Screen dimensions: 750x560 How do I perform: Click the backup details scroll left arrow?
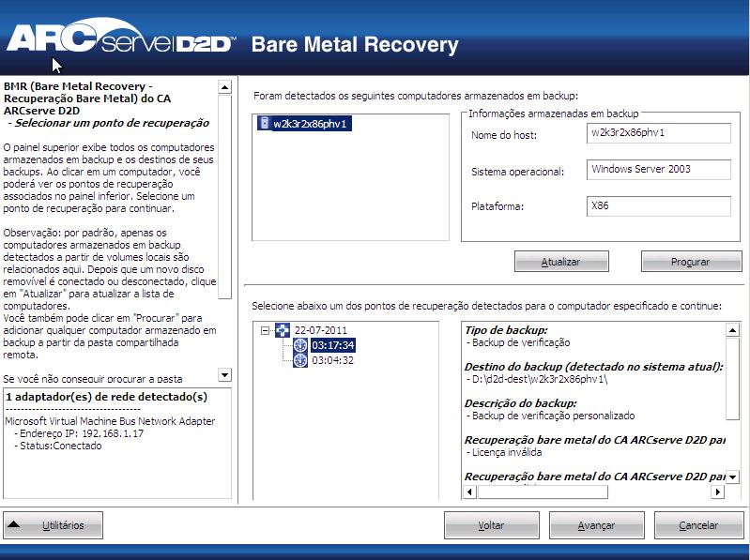(469, 492)
